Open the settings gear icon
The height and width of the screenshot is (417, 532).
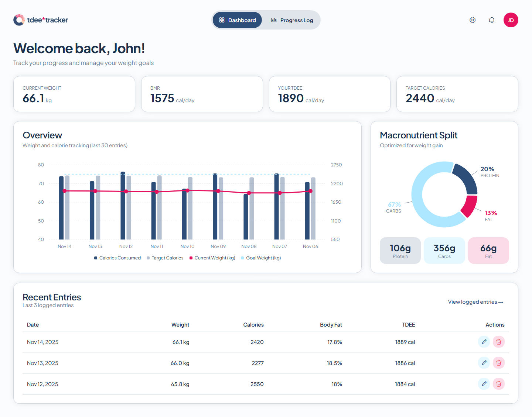[473, 20]
